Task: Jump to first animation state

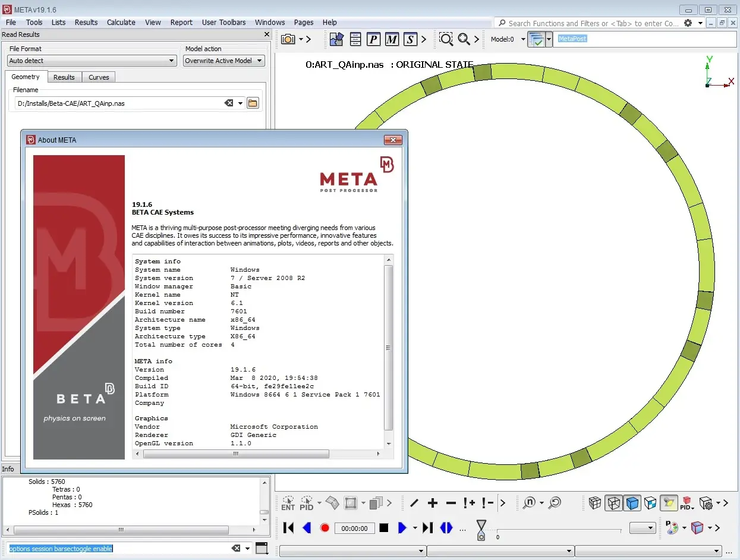Action: [x=288, y=527]
